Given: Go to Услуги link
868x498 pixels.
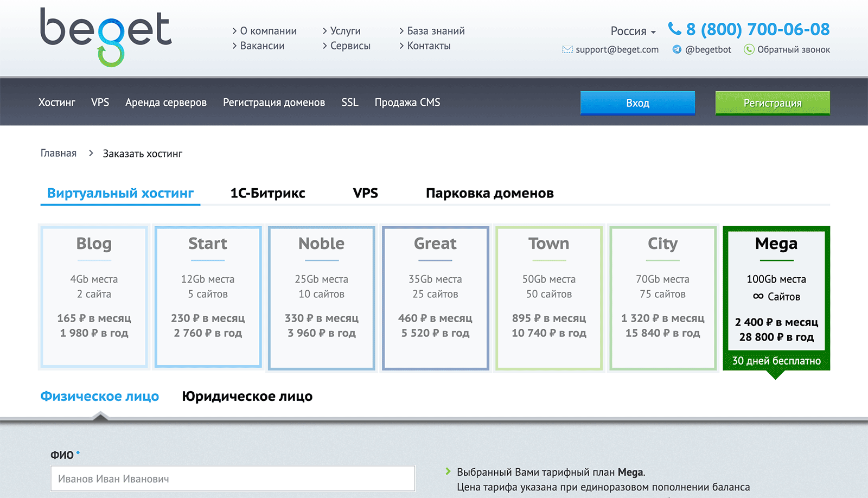Looking at the screenshot, I should [x=345, y=31].
